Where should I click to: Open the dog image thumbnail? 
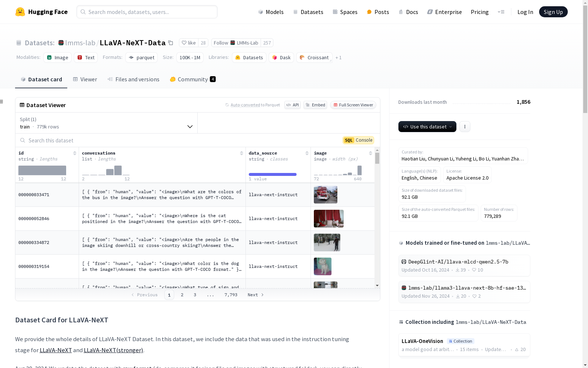[x=323, y=266]
